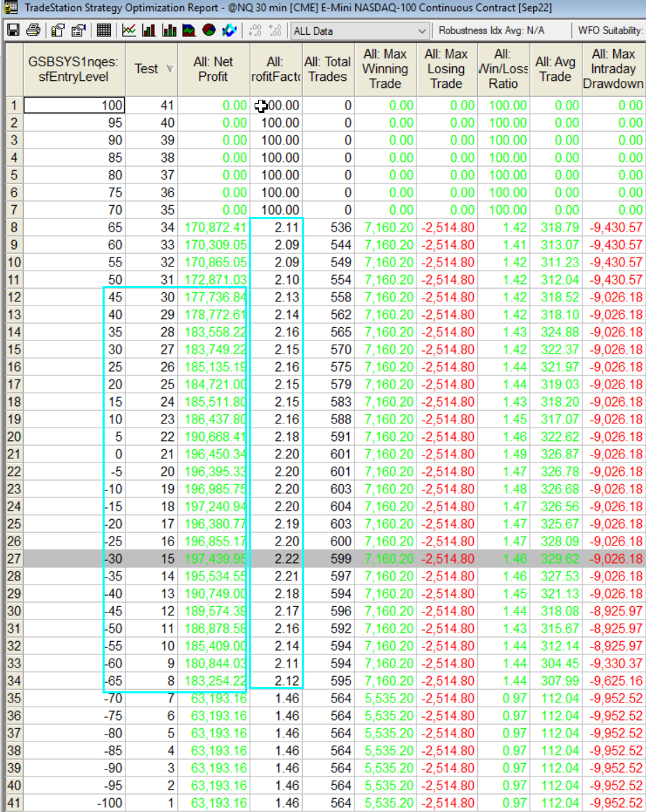This screenshot has width=646, height=812.
Task: Select row number 41 header
Action: [13, 803]
